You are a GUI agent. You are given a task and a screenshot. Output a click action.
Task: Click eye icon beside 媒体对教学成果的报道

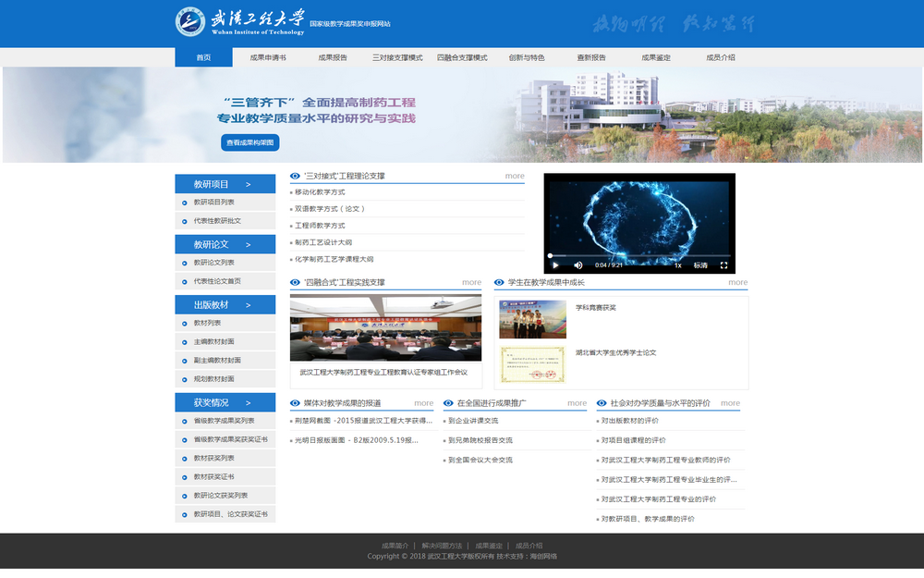[x=296, y=403]
